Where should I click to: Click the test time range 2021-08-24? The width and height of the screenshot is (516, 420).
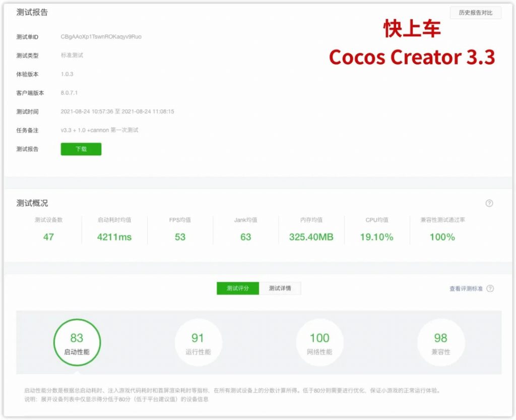(x=117, y=111)
